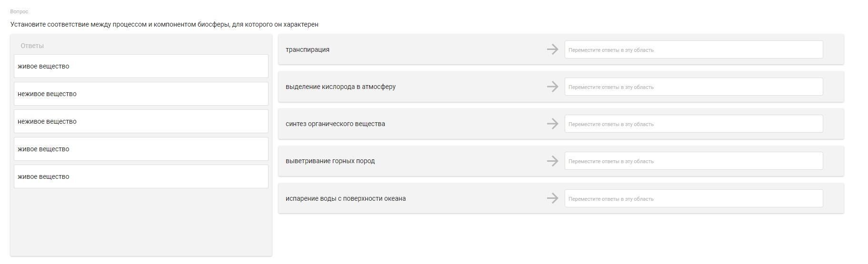This screenshot has height=264, width=868.
Task: Select the first живое вещество answer card
Action: click(x=141, y=66)
